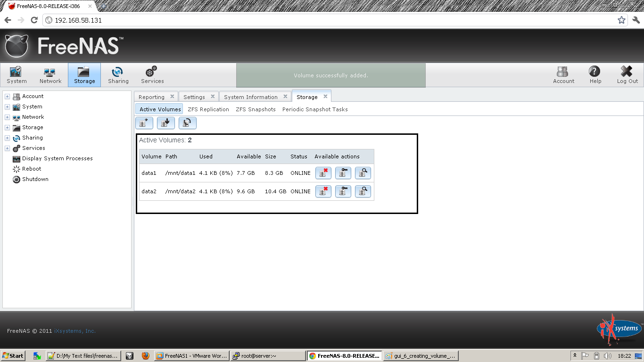Open the System Information tab
Viewport: 644px width, 362px height.
(251, 96)
